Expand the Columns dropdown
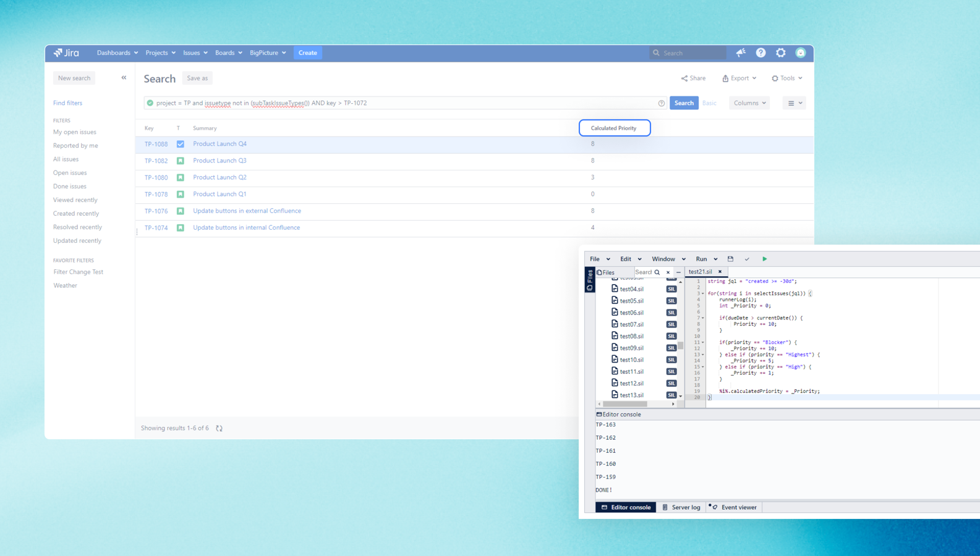The height and width of the screenshot is (556, 980). click(x=749, y=103)
